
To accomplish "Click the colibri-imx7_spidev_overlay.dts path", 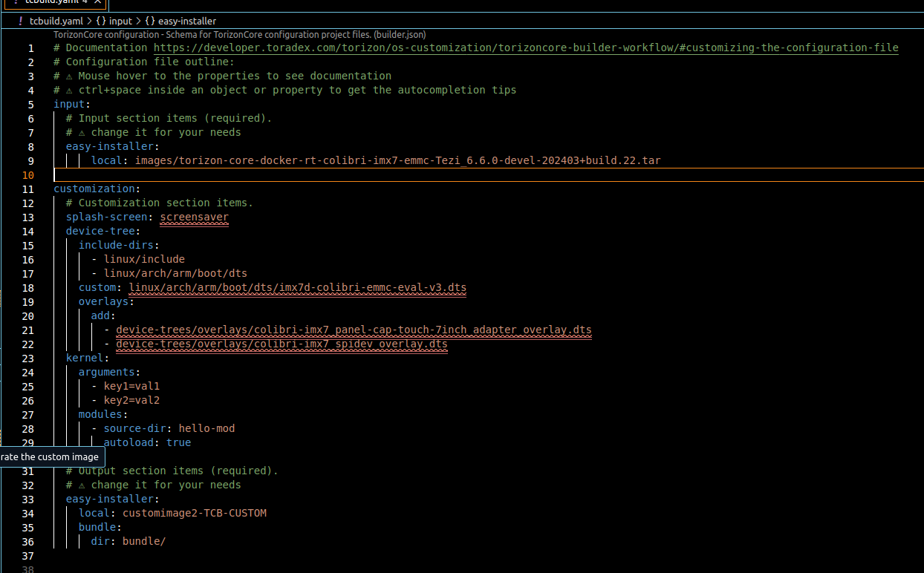I will [282, 344].
